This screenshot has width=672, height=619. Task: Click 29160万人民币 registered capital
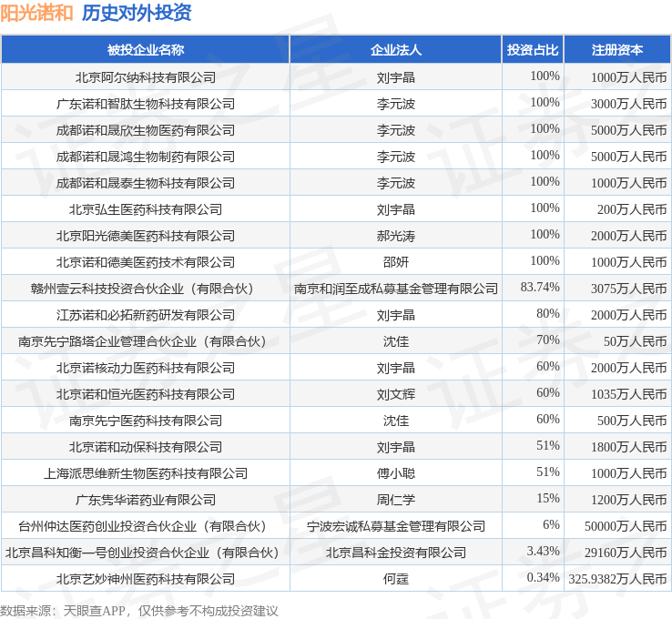pyautogui.click(x=626, y=553)
